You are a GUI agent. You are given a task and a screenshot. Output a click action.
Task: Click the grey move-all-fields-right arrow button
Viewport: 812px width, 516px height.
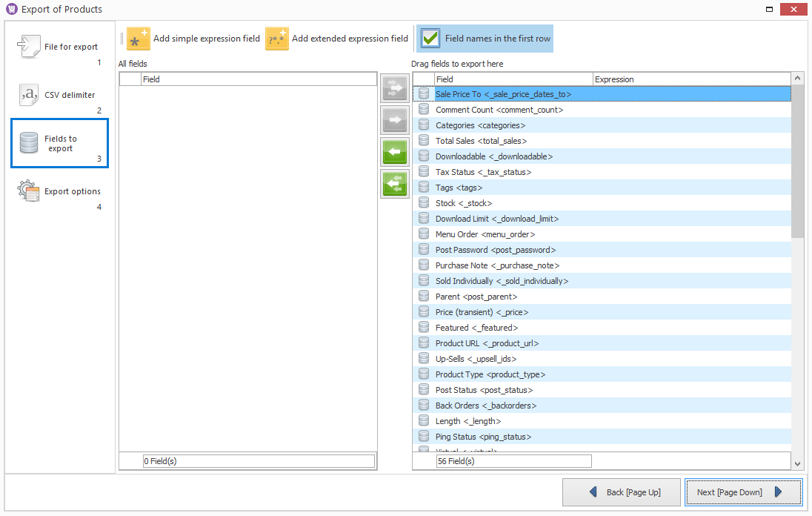coord(395,88)
